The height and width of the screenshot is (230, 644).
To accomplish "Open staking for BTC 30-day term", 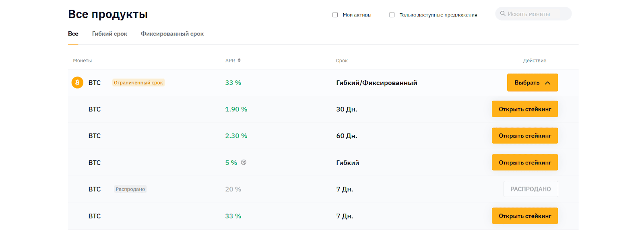I will [524, 109].
